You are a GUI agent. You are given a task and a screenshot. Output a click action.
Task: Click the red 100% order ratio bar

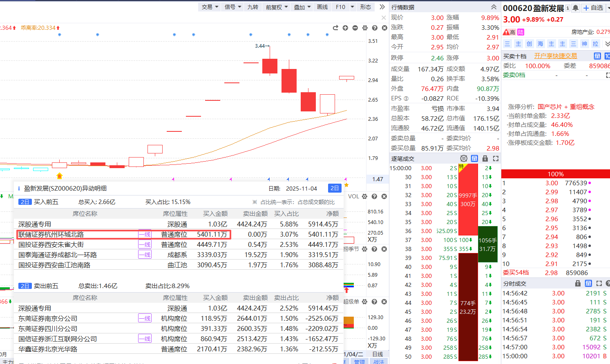click(x=556, y=174)
